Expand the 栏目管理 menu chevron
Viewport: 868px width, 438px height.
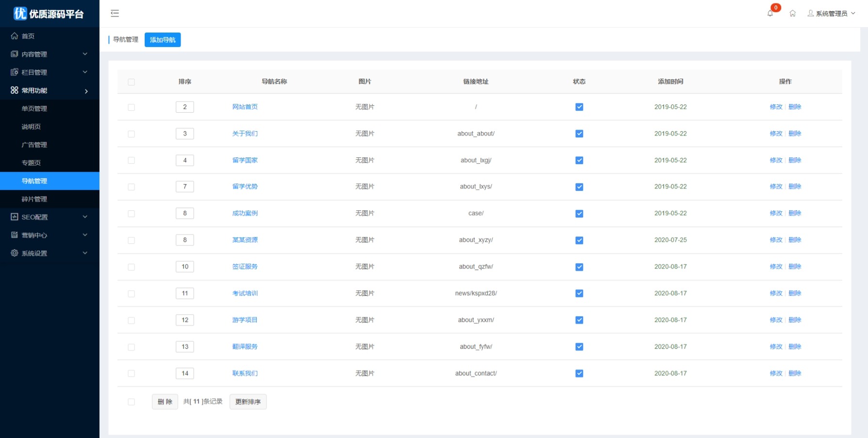pyautogui.click(x=85, y=72)
